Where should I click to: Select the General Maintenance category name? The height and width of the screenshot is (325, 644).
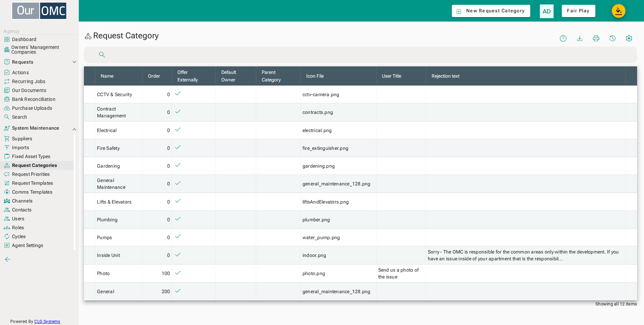(x=111, y=184)
